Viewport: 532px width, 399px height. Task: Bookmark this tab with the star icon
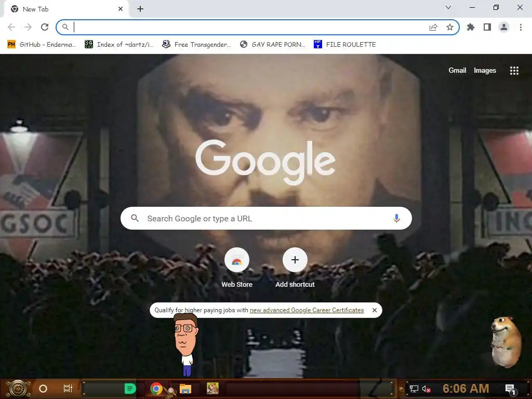(x=450, y=27)
